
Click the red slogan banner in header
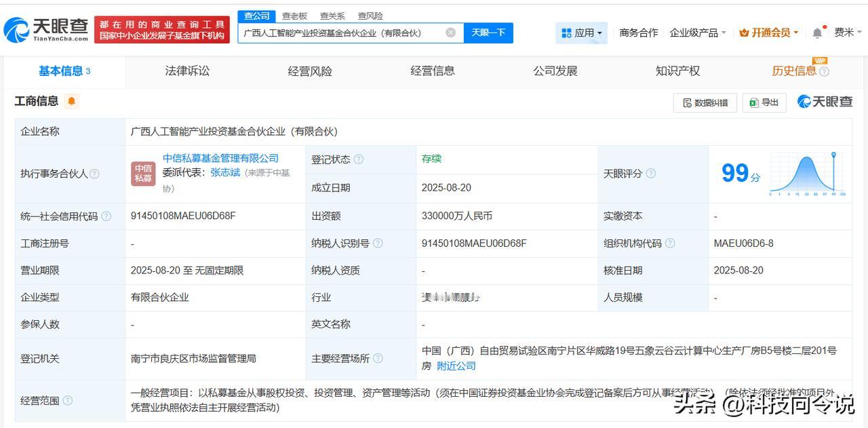pos(162,30)
